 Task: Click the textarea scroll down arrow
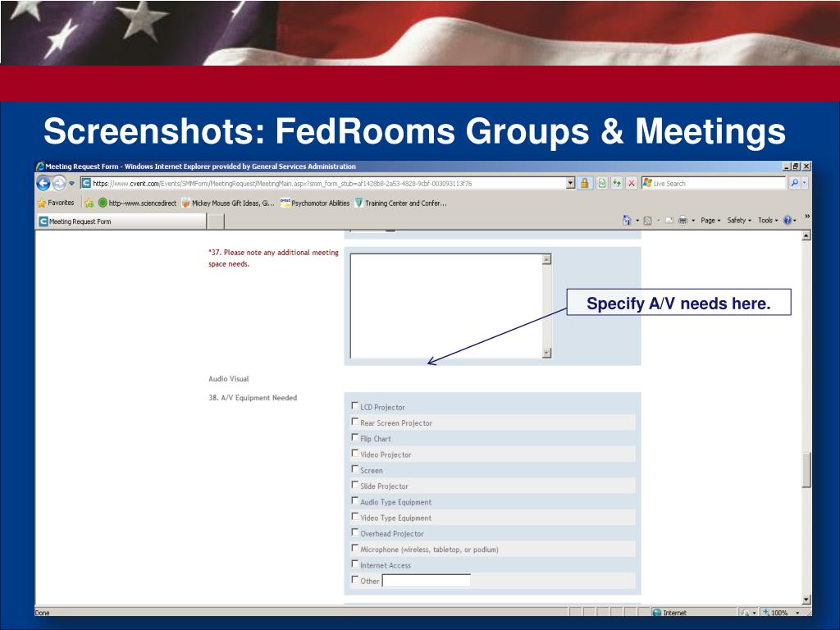(546, 353)
